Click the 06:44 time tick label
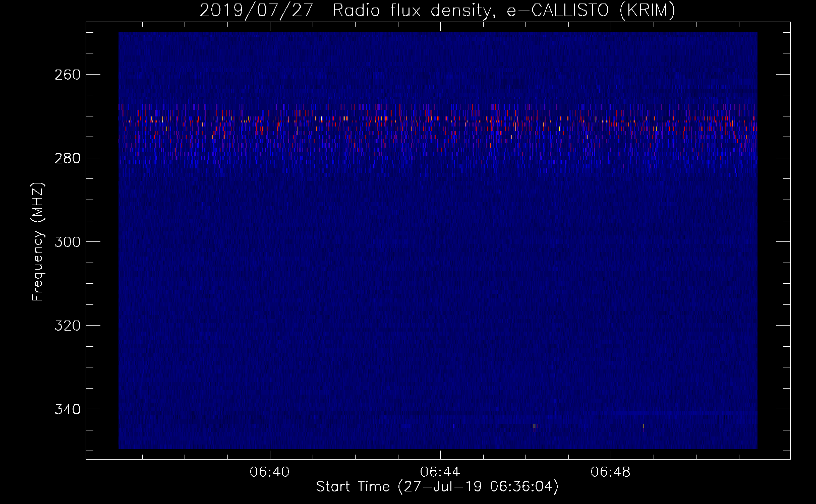Image resolution: width=816 pixels, height=504 pixels. (x=440, y=472)
